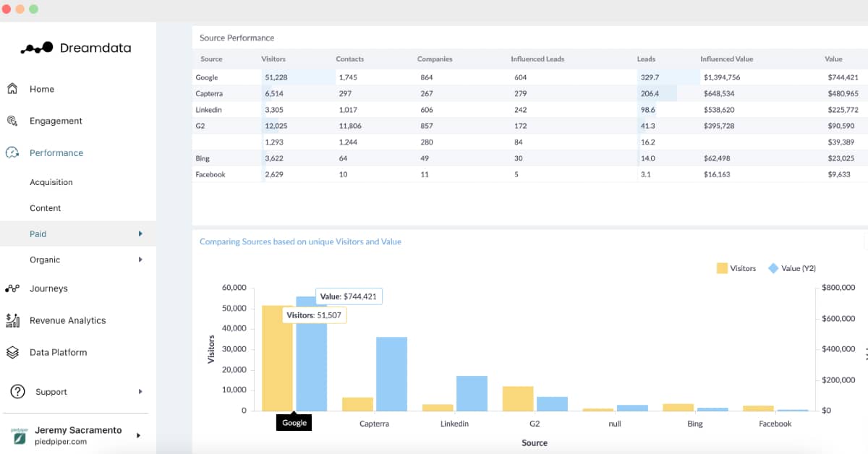
Task: Expand the Paid submenu arrow
Action: point(140,234)
